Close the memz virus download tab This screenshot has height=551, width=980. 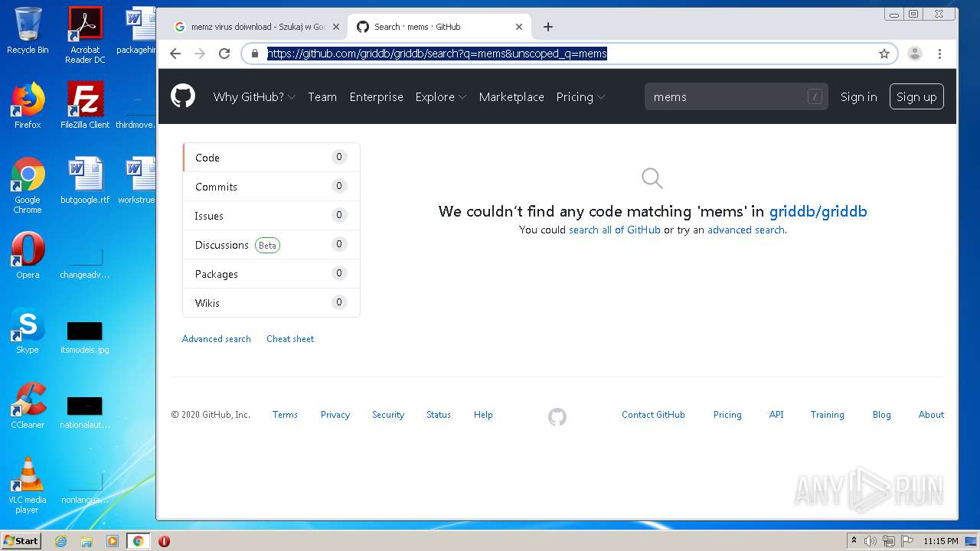coord(335,27)
